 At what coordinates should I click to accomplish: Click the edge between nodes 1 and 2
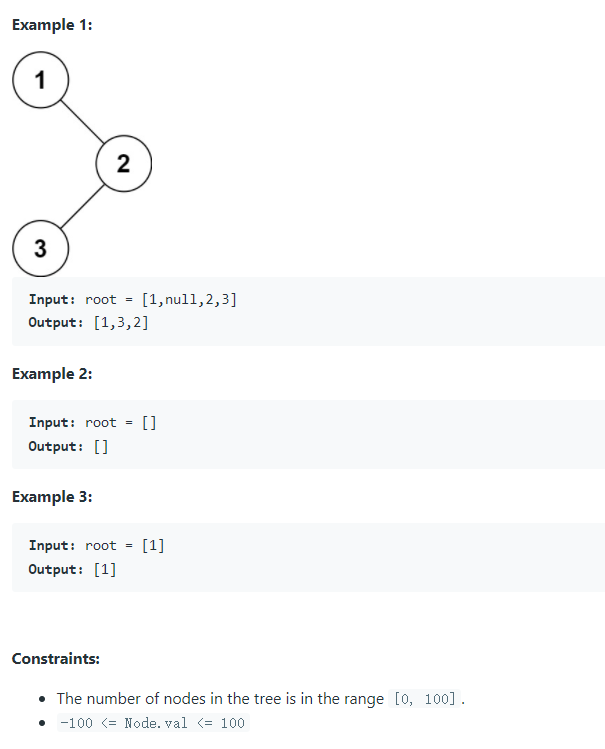pyautogui.click(x=82, y=122)
